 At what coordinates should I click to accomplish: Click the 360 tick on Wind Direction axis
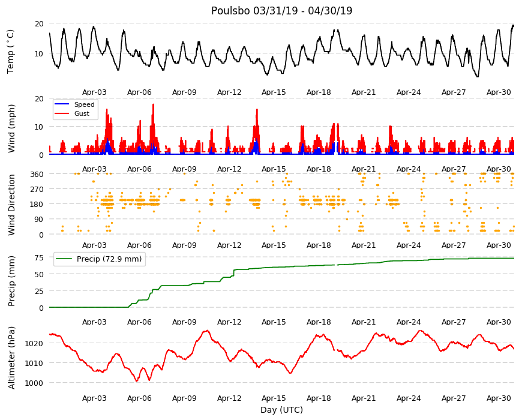click(x=37, y=174)
